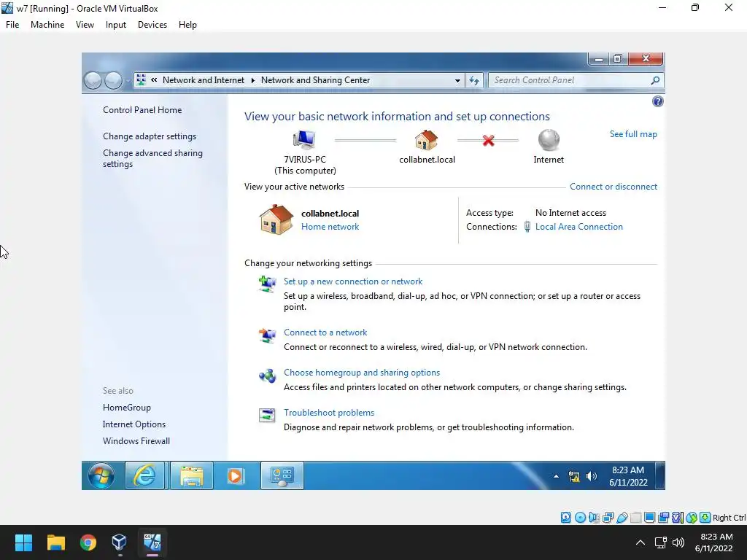Image resolution: width=747 pixels, height=560 pixels.
Task: Click the Control Panel Forward arrow button
Action: (x=113, y=80)
